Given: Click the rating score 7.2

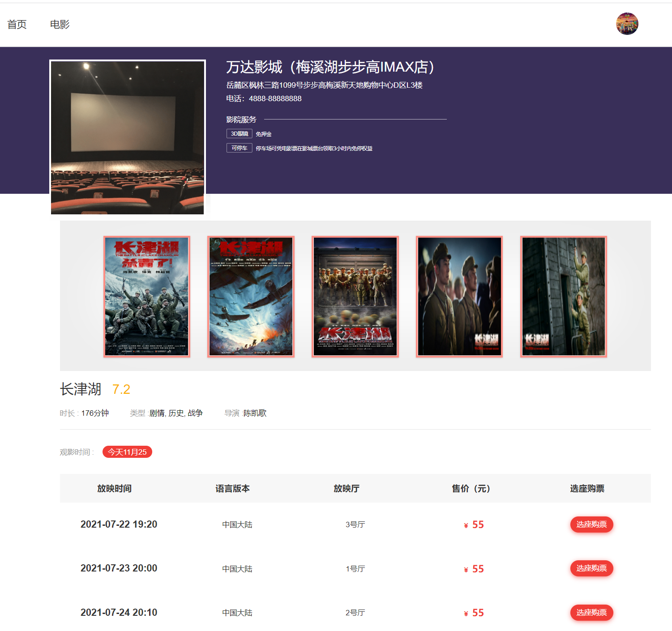Looking at the screenshot, I should click(121, 389).
